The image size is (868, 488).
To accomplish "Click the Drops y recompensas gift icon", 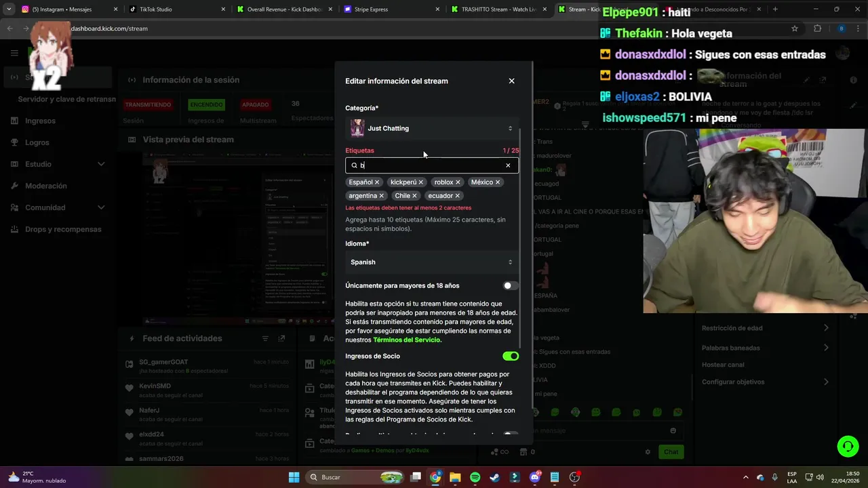I will tap(15, 229).
